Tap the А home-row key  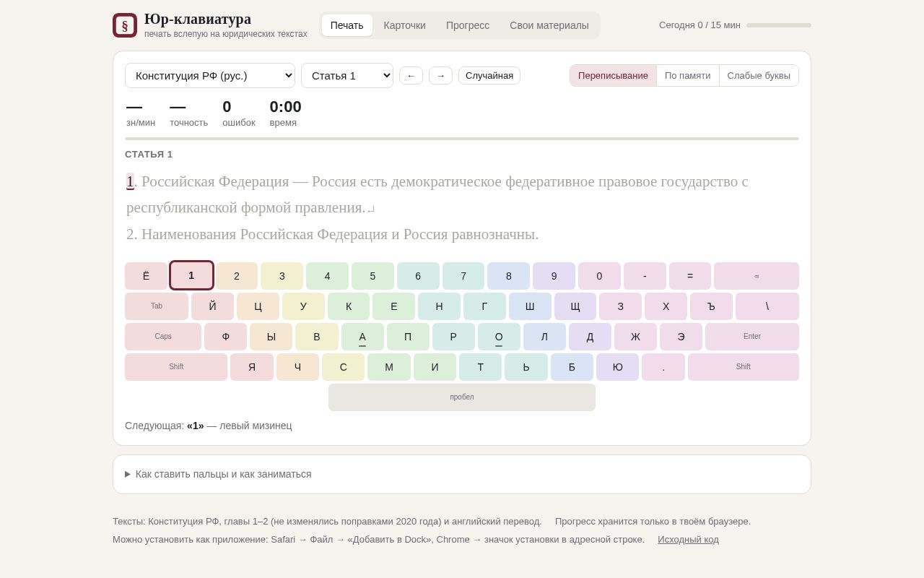point(362,337)
